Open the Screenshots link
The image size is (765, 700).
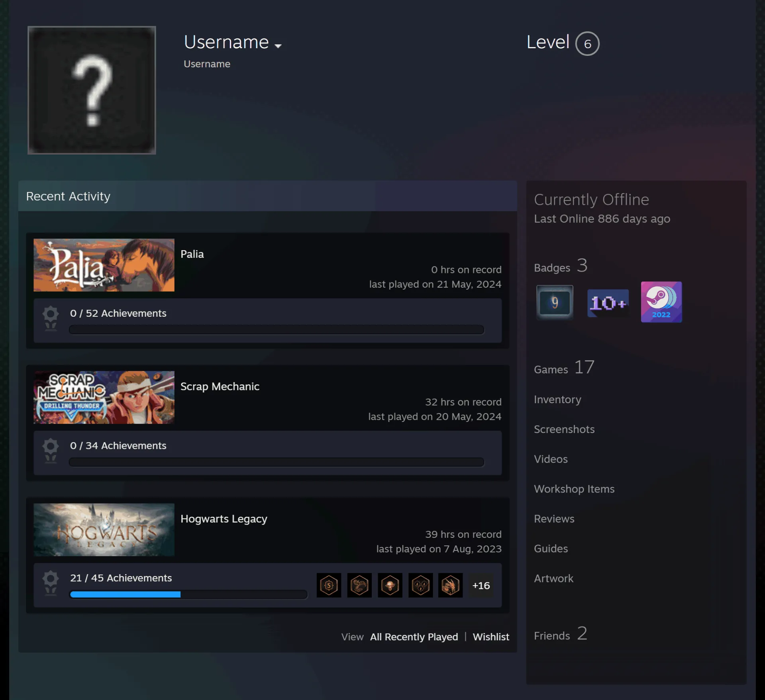[564, 429]
